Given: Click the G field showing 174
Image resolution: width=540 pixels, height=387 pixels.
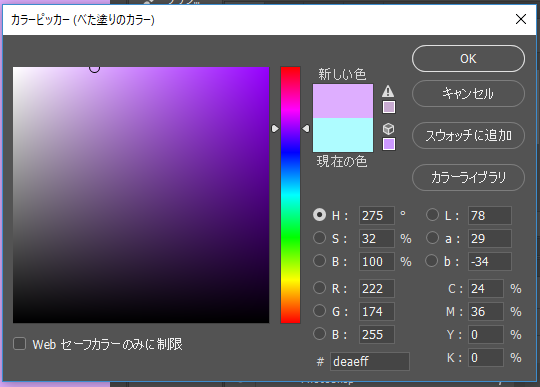Looking at the screenshot, I should point(376,312).
